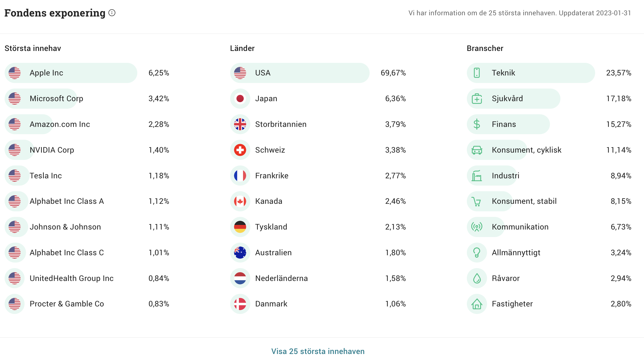Click the info icon beside Fondens exponering
The width and height of the screenshot is (644, 362).
[112, 13]
